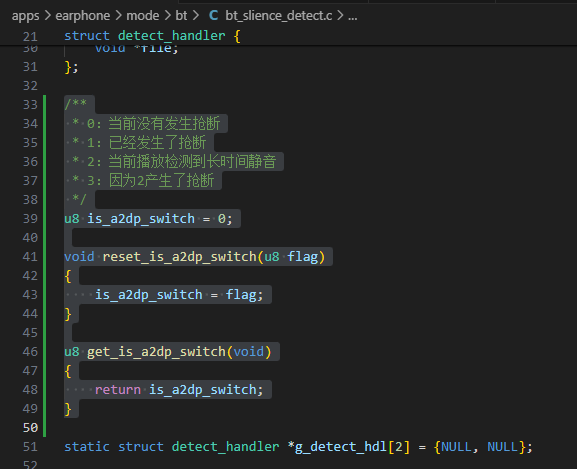Expand chevron after 'earphone' in breadcrumb
The image size is (577, 469).
[118, 16]
